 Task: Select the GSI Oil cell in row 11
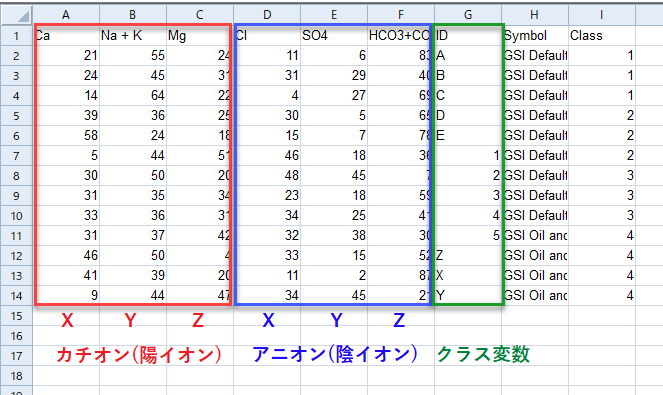[535, 236]
